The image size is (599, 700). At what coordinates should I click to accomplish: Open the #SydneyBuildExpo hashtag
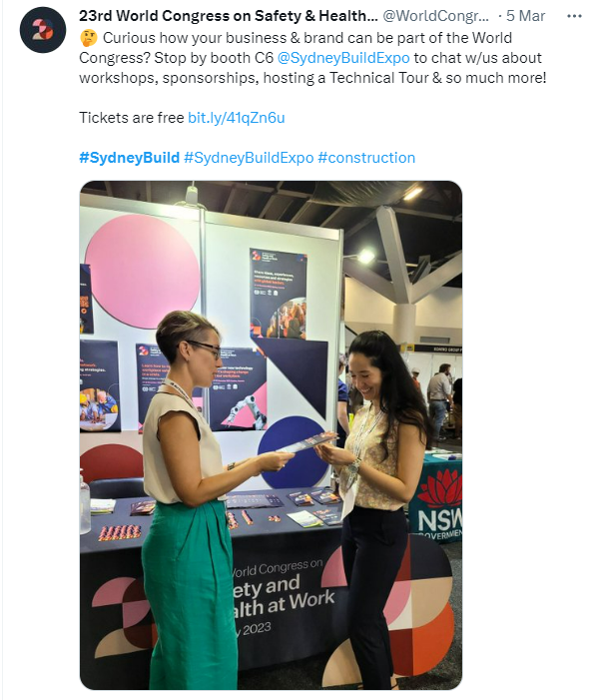(x=249, y=158)
